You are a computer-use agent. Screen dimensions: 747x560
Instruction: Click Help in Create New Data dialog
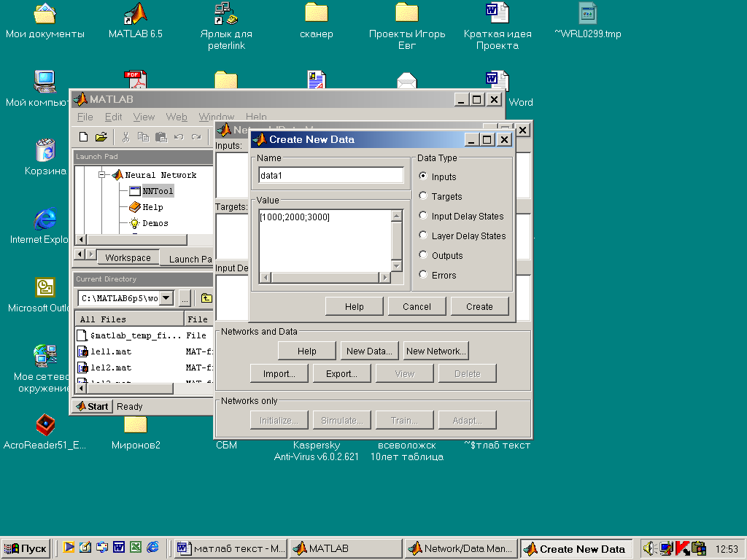[x=354, y=307]
